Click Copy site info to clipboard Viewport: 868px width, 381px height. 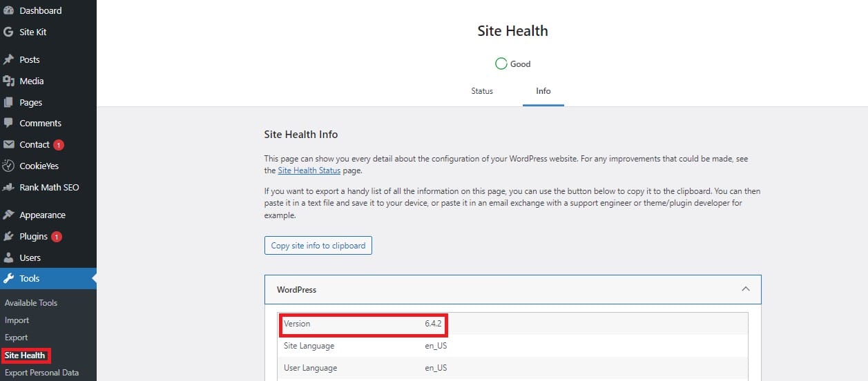(x=318, y=245)
